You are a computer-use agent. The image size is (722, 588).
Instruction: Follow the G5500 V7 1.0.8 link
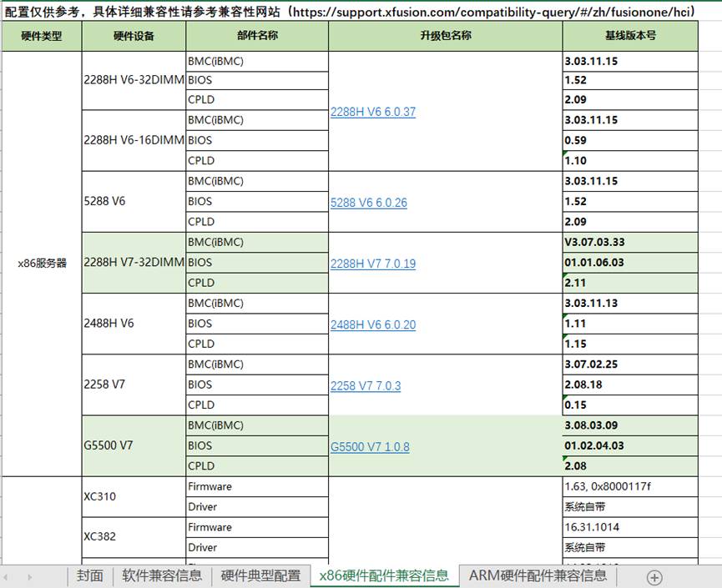(370, 447)
